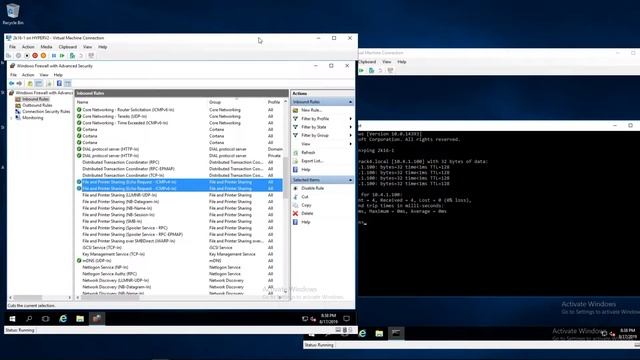Open the Filter by State submenu
Image resolution: width=640 pixels, height=360 pixels.
322,127
